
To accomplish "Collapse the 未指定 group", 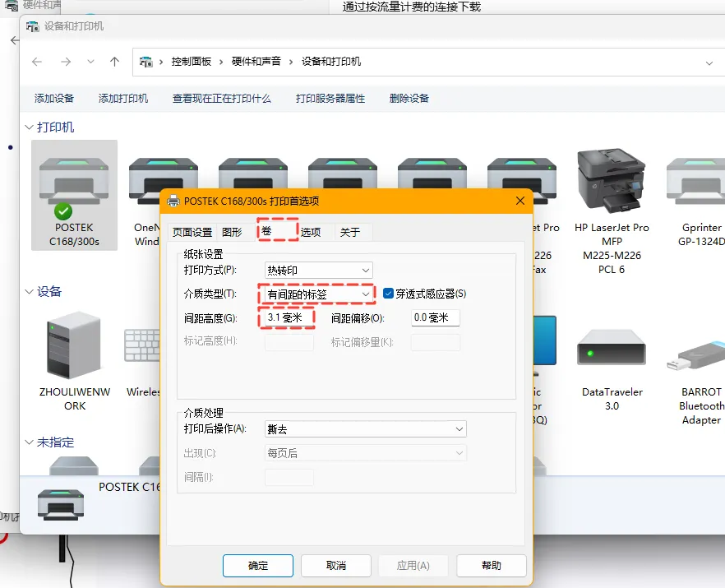I will pyautogui.click(x=29, y=442).
